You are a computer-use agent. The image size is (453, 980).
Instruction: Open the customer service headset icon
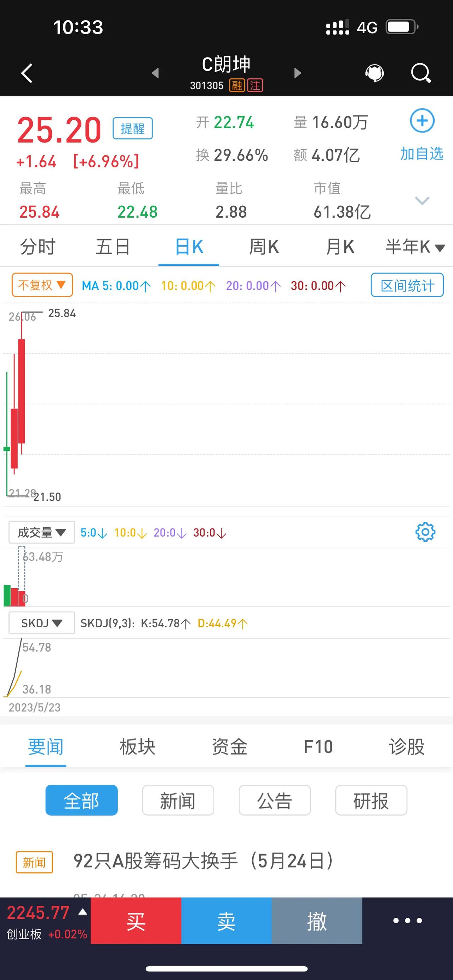point(375,73)
